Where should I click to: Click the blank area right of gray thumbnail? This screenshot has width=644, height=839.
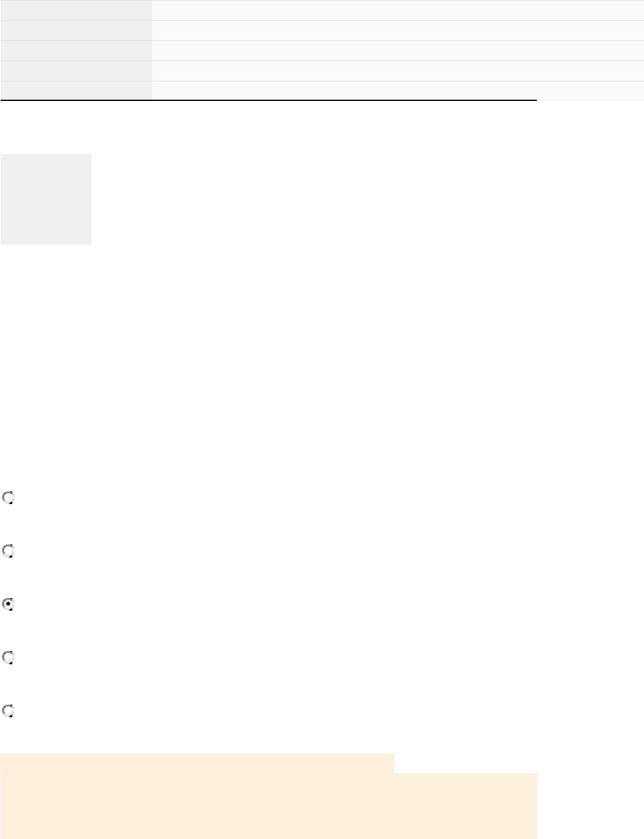click(x=315, y=199)
